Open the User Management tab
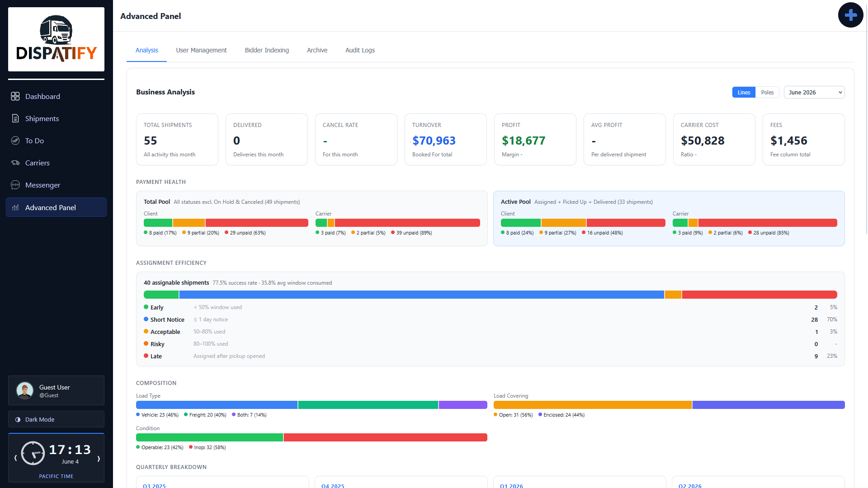868x488 pixels. click(x=201, y=50)
